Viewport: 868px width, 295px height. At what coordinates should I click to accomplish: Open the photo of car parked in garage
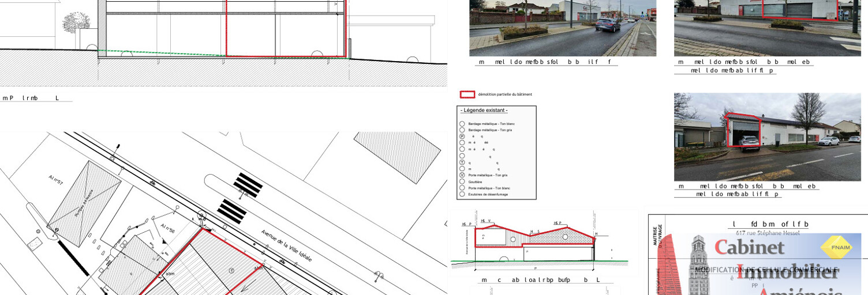[x=767, y=137]
